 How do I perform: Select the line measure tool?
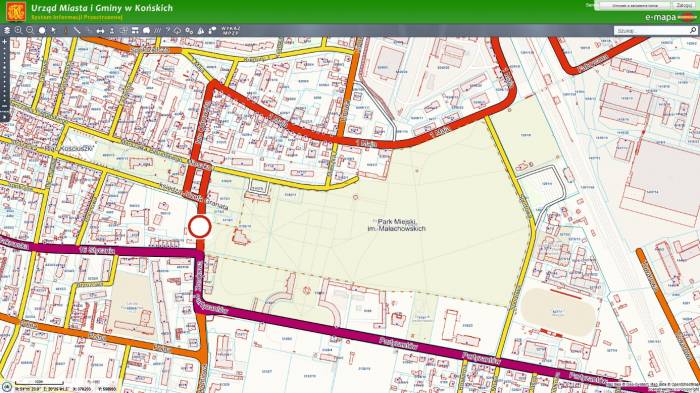77,30
